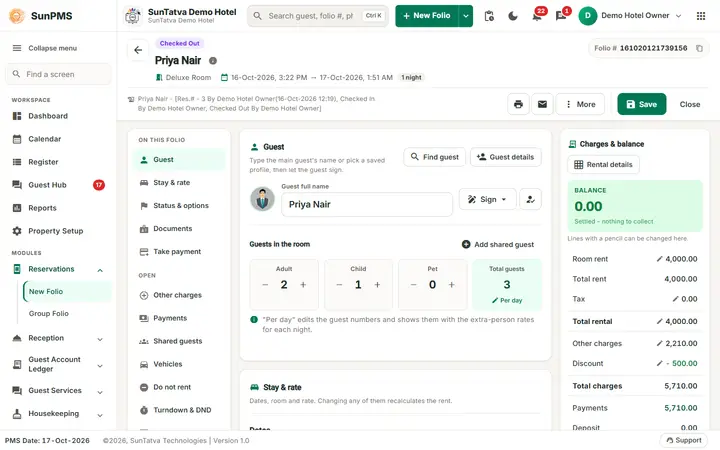Open Property Setup in the sidebar
Image resolution: width=720 pixels, height=450 pixels.
pyautogui.click(x=58, y=231)
